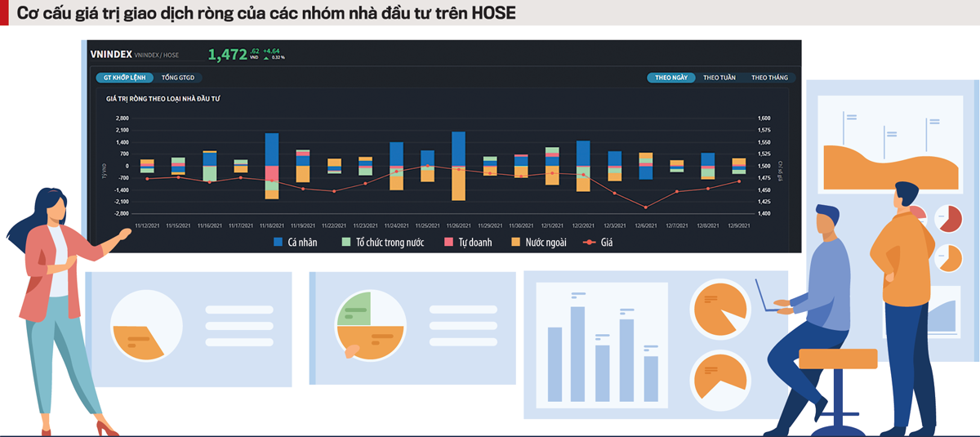
Task: Click the green up-arrow beside 0.32 %
Action: coord(267,58)
